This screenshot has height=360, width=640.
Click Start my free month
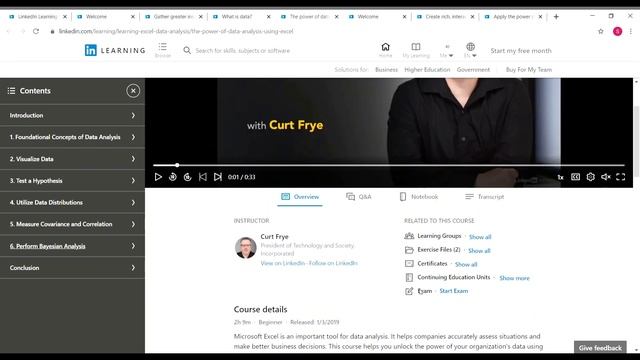[521, 51]
